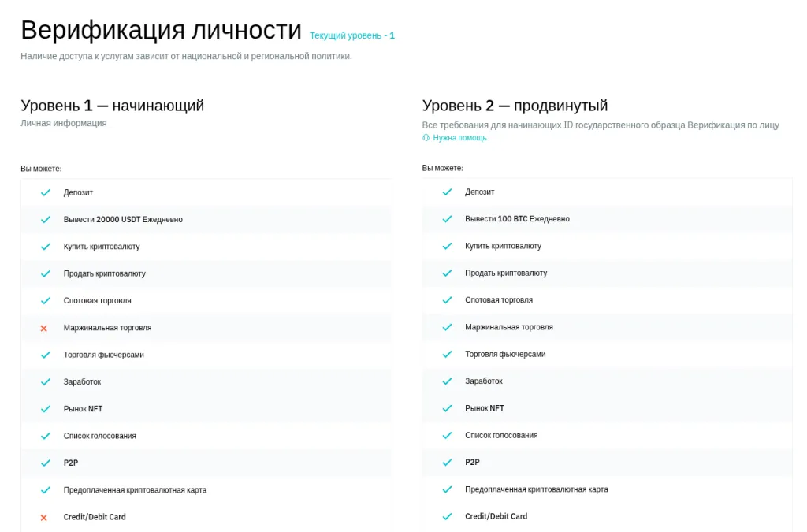Click Спотовая торговля in Level 2 list
Screen dimensions: 807x532
(499, 300)
